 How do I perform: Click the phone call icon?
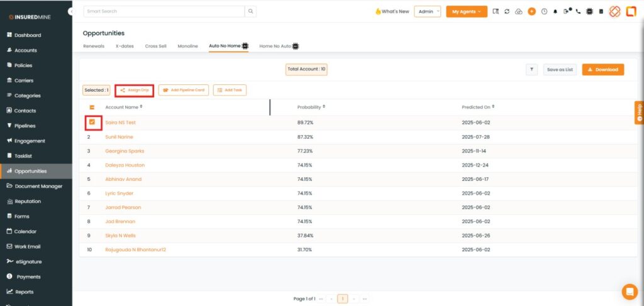pyautogui.click(x=578, y=11)
